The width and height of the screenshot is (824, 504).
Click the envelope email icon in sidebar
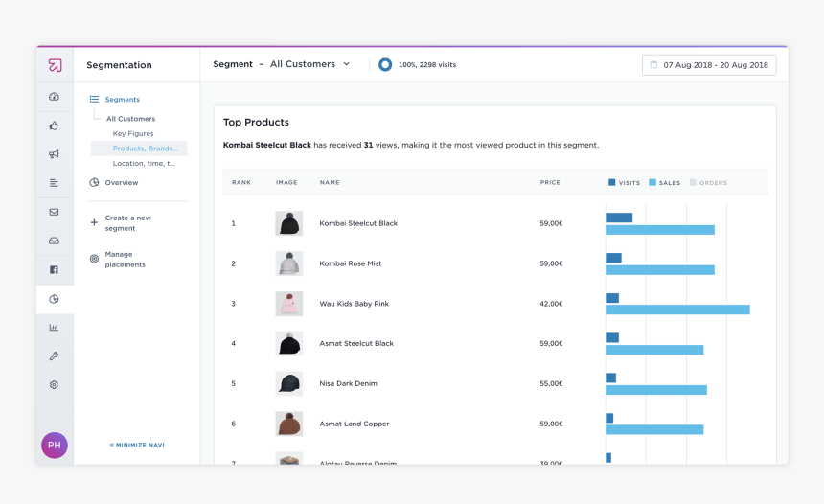[55, 212]
